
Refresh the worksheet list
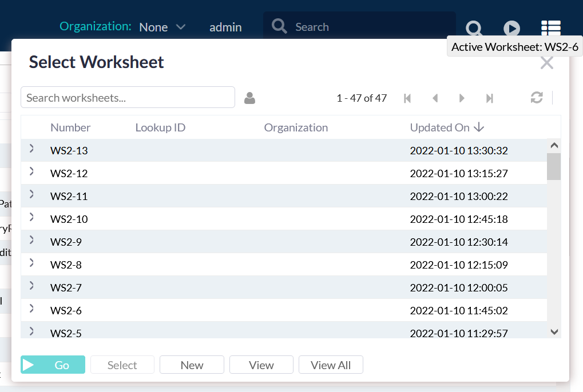tap(536, 98)
